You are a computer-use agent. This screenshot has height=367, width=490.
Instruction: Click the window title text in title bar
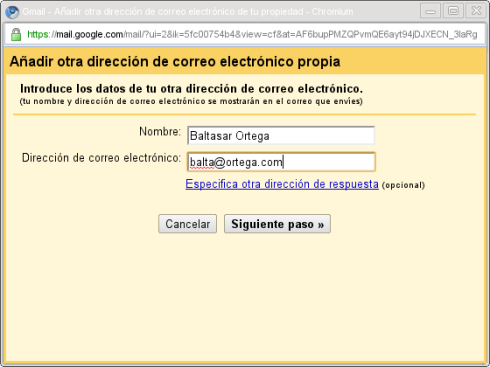pyautogui.click(x=188, y=12)
